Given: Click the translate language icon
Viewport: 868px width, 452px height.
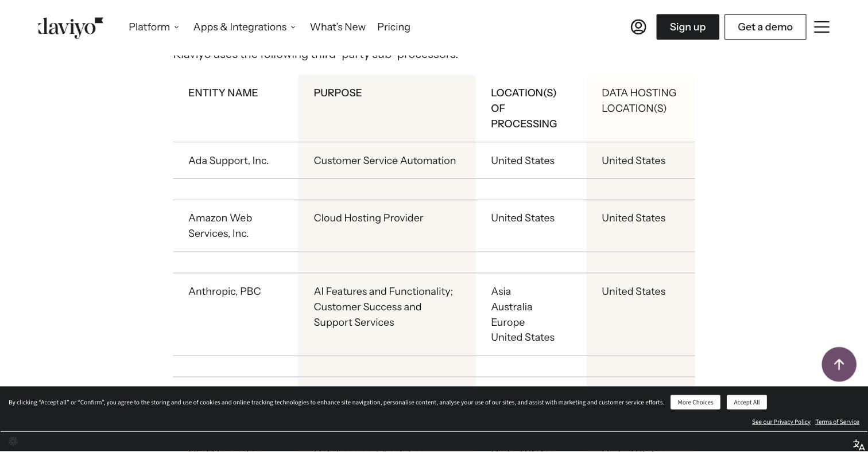Looking at the screenshot, I should [859, 445].
